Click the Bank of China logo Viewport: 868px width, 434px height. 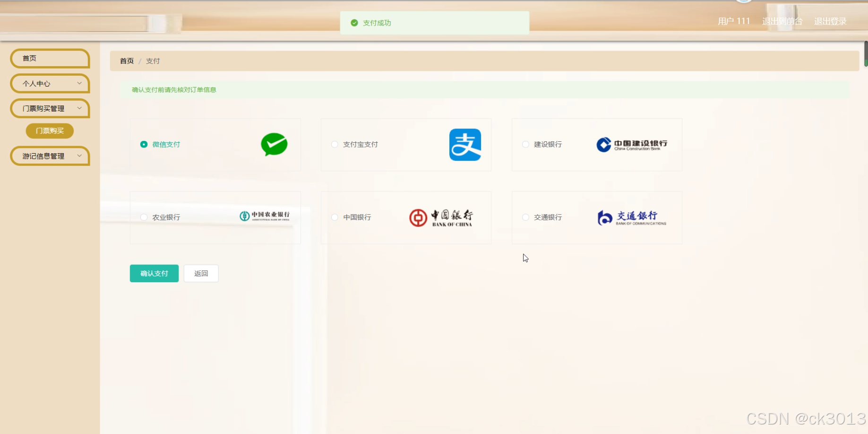(x=441, y=217)
